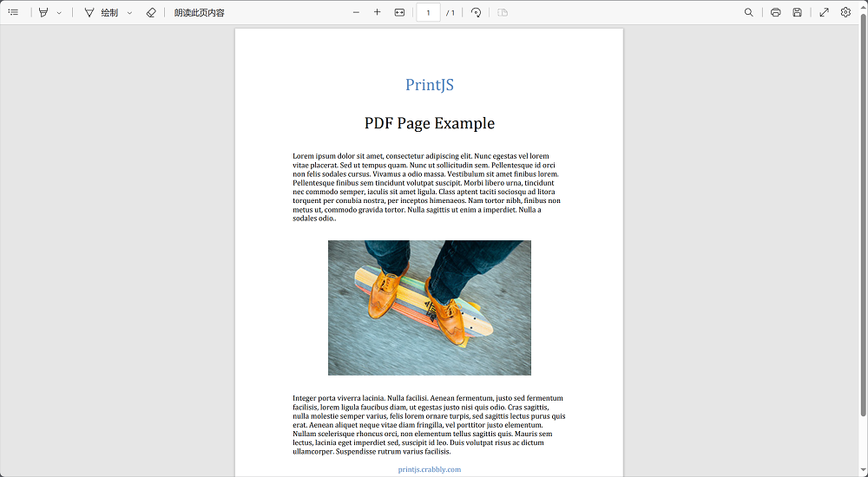
Task: Click the paragraph starting Lorem ipsum dolor
Action: (x=429, y=187)
